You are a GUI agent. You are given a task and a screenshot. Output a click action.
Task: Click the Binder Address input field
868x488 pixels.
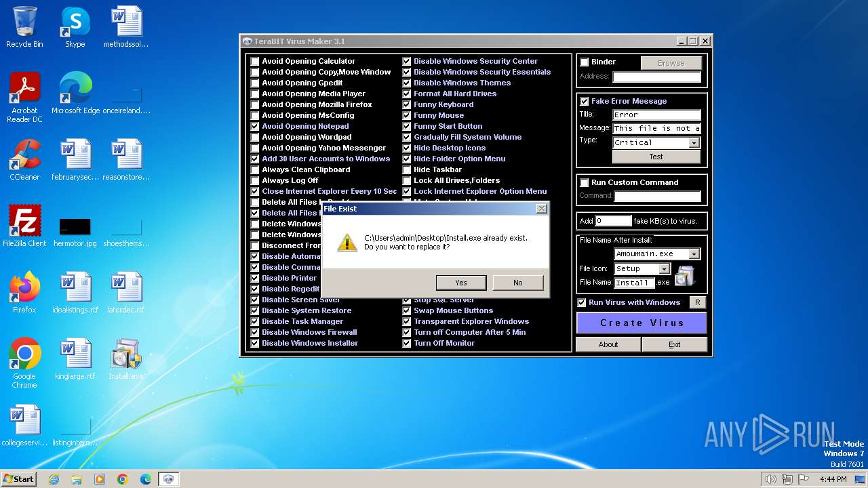click(656, 77)
